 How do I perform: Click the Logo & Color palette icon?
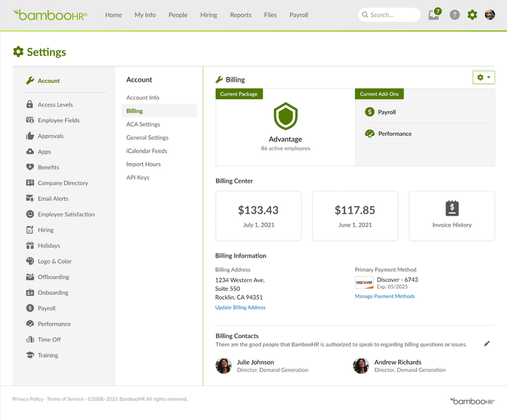click(x=30, y=261)
